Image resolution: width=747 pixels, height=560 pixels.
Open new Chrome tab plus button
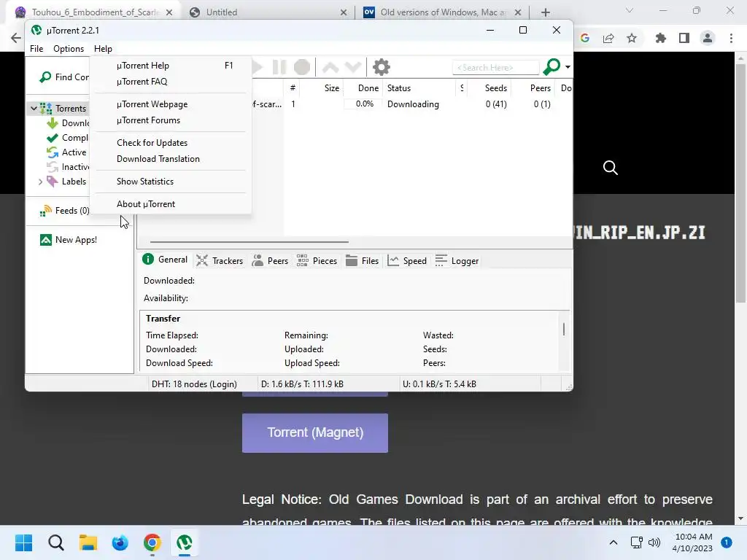pos(546,12)
